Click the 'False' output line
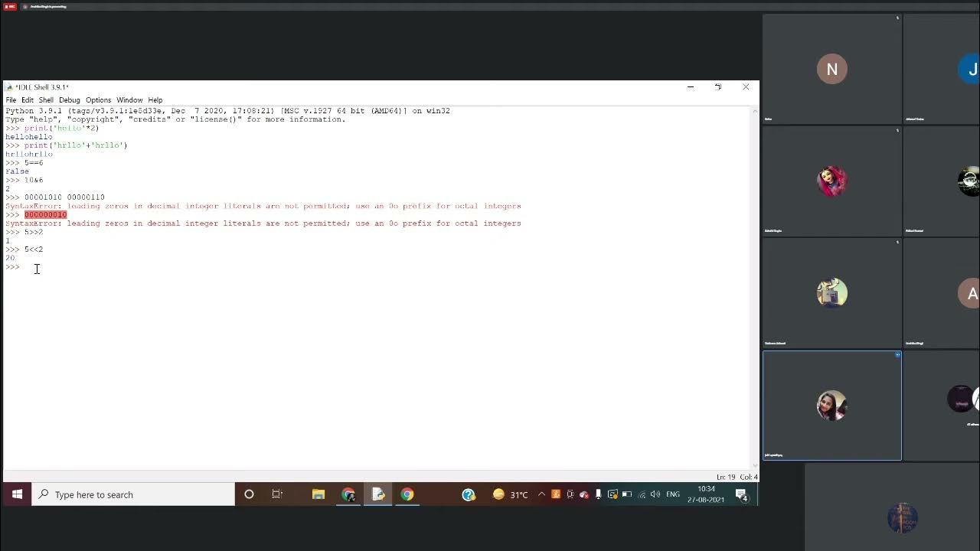 [17, 171]
